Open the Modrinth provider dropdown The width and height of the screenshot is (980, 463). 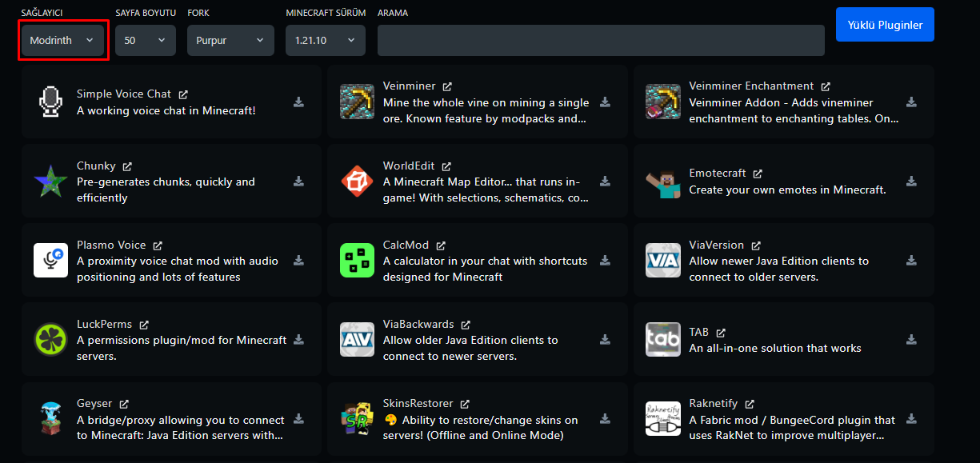[62, 40]
